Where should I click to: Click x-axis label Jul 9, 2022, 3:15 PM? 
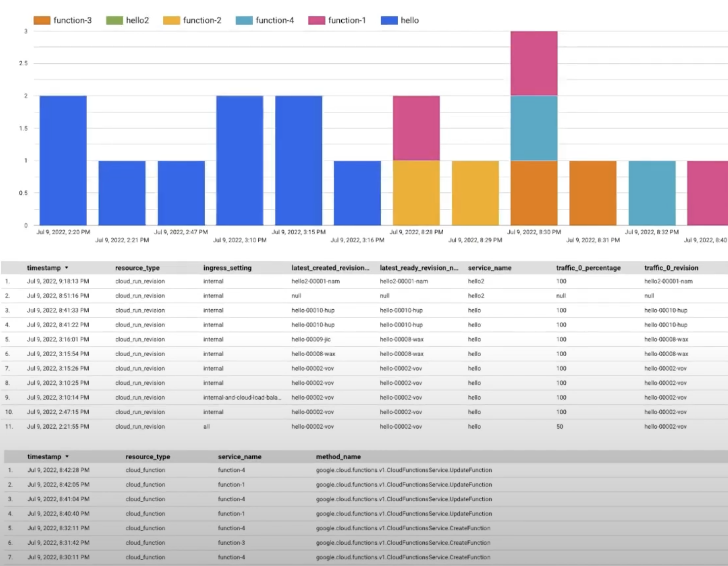(299, 232)
